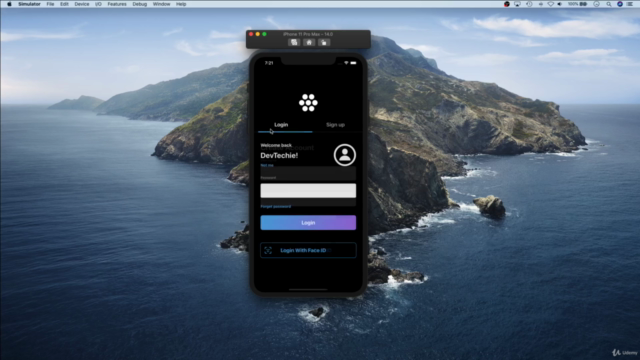Click the Simulator Home button icon
The image size is (640, 360).
tap(309, 42)
